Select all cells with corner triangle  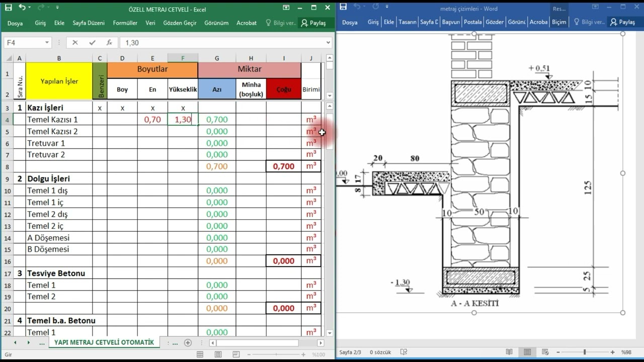pos(8,58)
